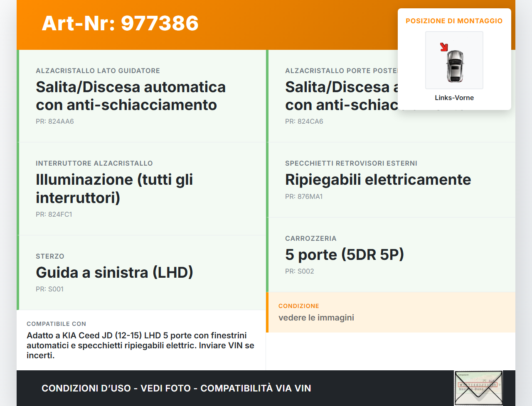This screenshot has width=532, height=406.
Task: Select the Links-Vorne label
Action: 454,98
